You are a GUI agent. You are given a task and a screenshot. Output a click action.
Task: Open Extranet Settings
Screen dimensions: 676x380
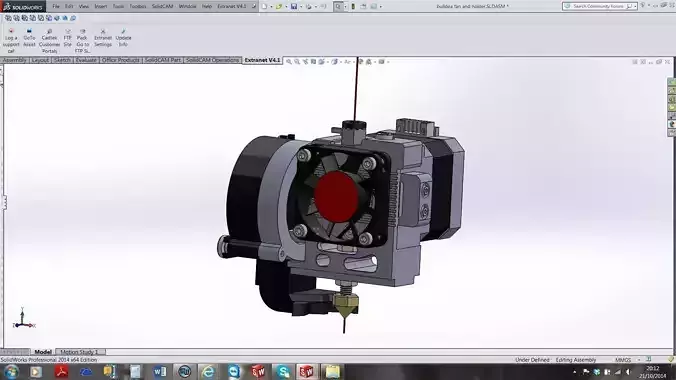[103, 38]
